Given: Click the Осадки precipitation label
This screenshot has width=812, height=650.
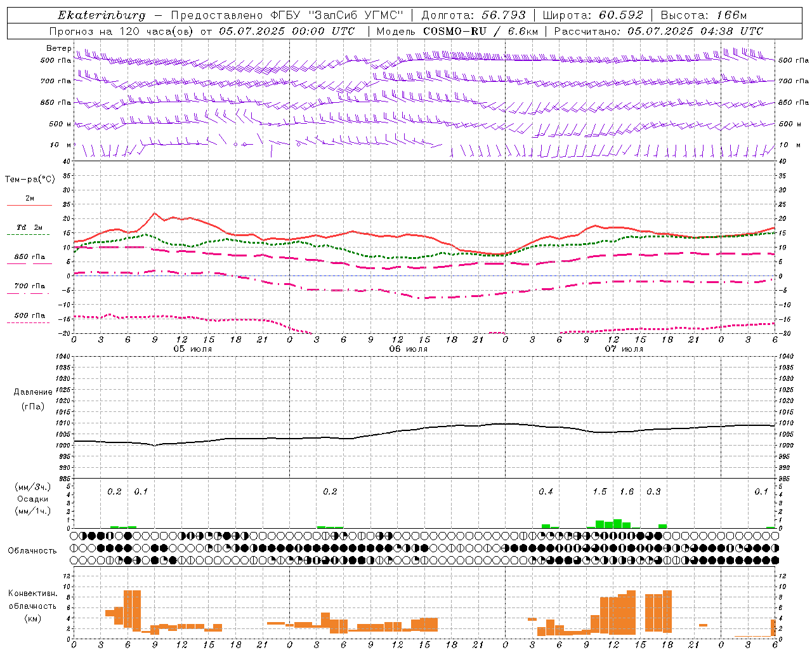Looking at the screenshot, I should [x=33, y=499].
